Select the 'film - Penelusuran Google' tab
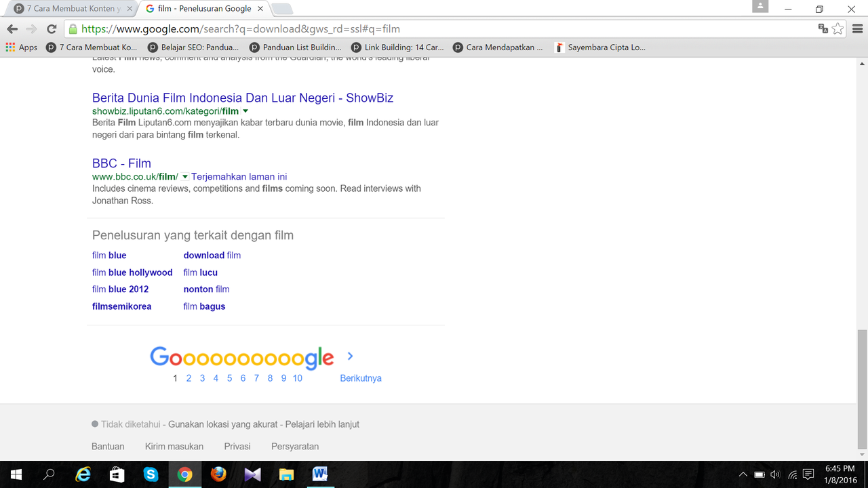The image size is (868, 488). click(203, 9)
